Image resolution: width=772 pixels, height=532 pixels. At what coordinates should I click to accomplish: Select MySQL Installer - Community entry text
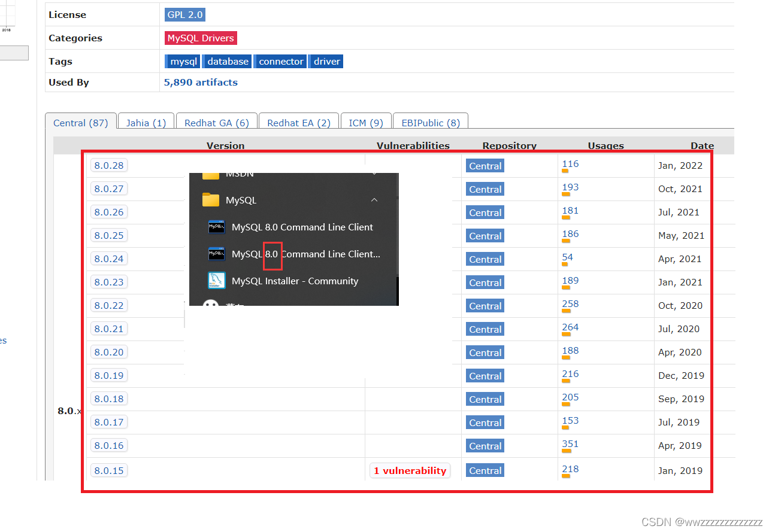[295, 281]
